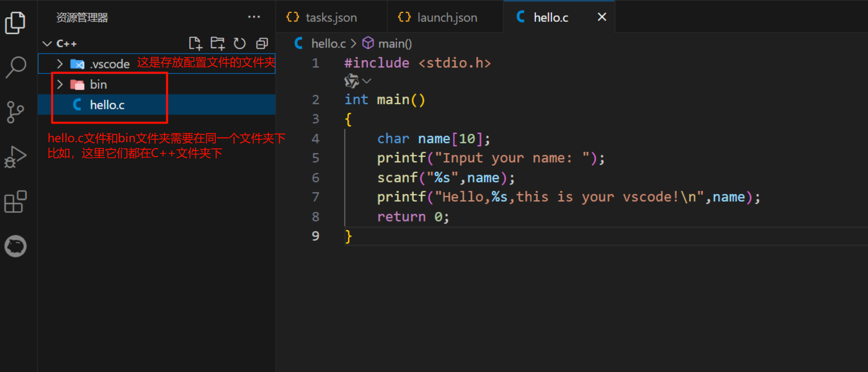
Task: Click 'char name[10];' code line
Action: pyautogui.click(x=433, y=138)
